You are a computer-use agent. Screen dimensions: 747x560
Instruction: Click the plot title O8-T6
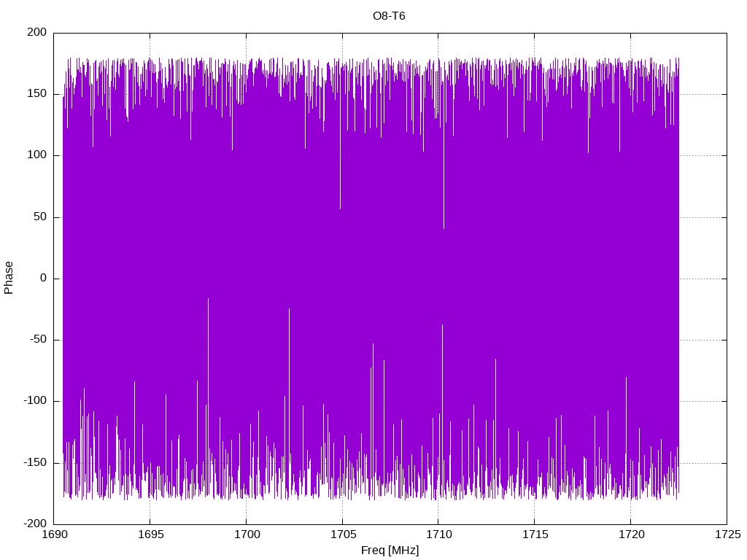(x=389, y=16)
